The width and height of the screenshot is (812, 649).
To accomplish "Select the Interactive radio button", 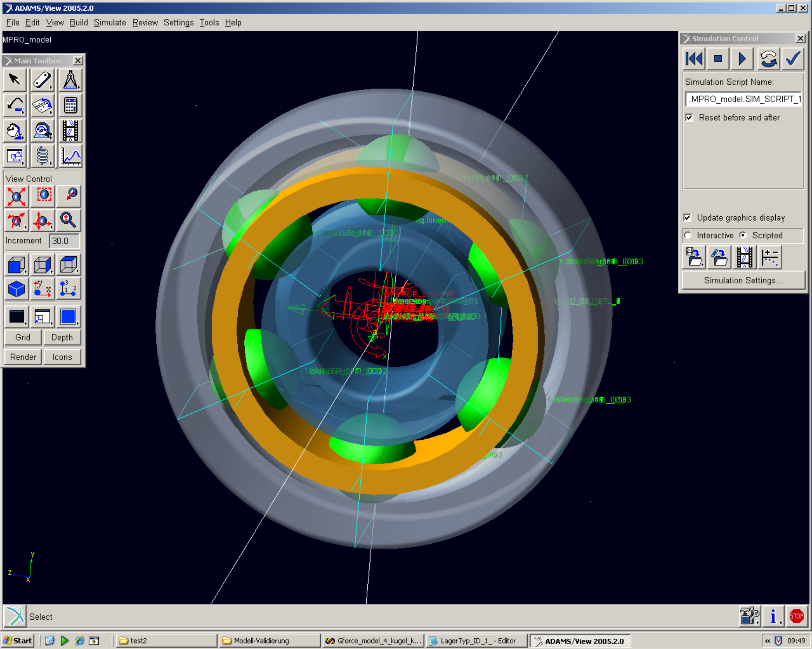I will pyautogui.click(x=688, y=235).
